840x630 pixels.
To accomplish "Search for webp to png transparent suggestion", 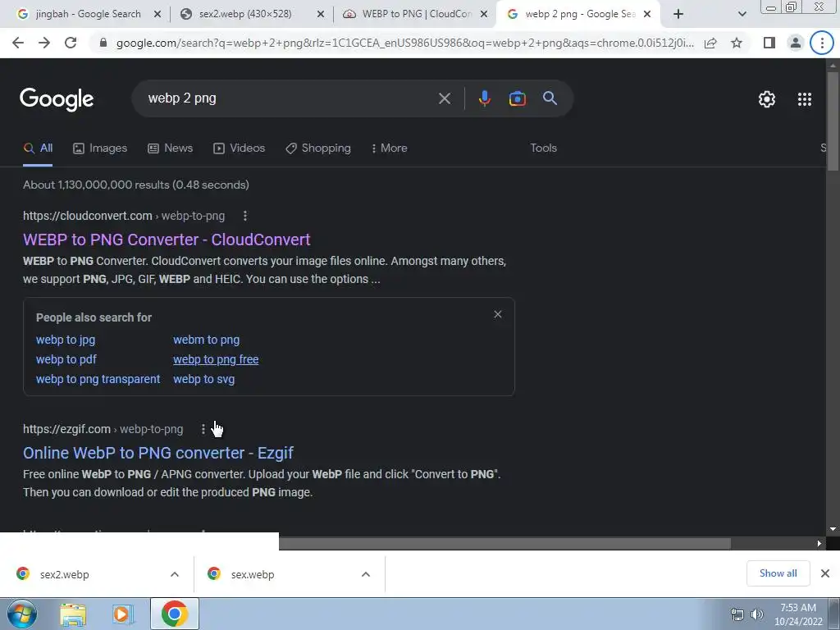I will point(98,379).
